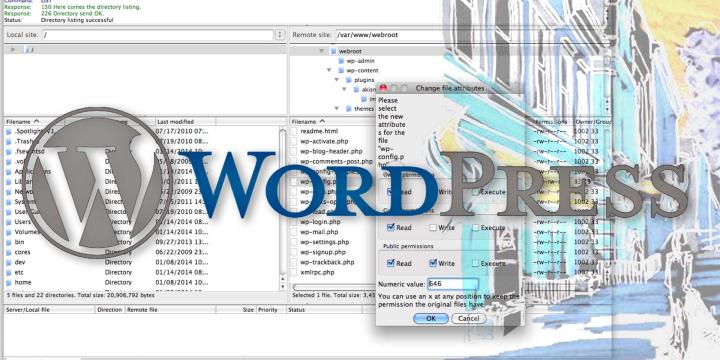720x360 pixels.
Task: Select the home directory row in local list
Action: pos(141,282)
